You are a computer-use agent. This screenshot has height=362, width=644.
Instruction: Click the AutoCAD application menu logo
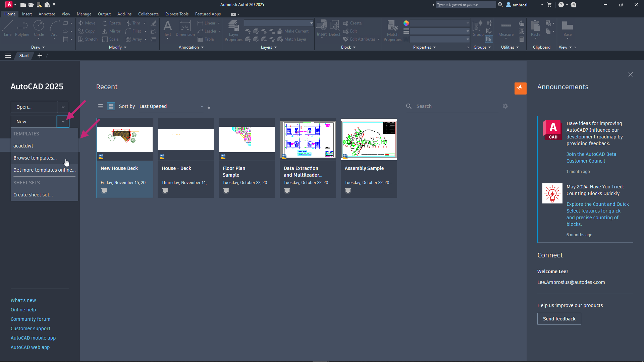coord(9,4)
